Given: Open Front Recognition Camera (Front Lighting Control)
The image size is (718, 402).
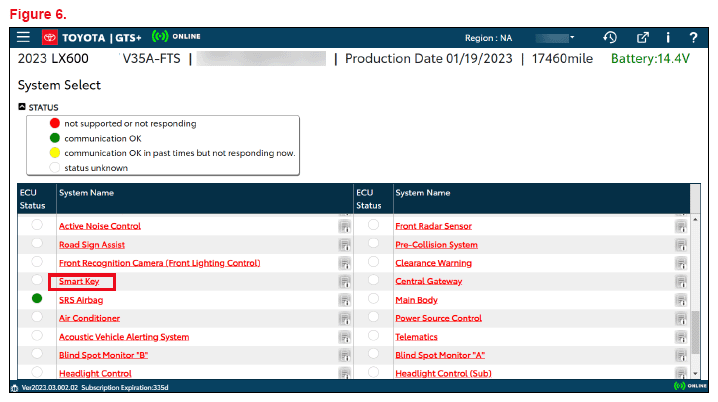Looking at the screenshot, I should coord(159,263).
